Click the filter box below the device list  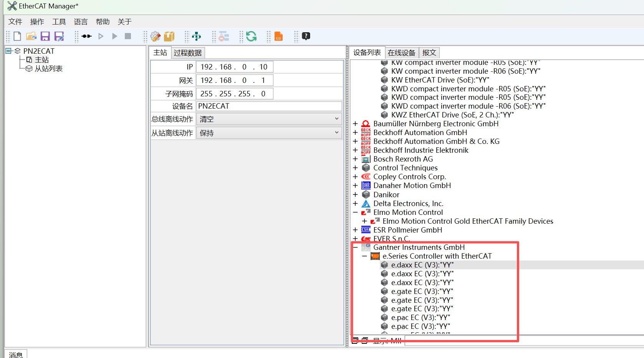[524, 340]
